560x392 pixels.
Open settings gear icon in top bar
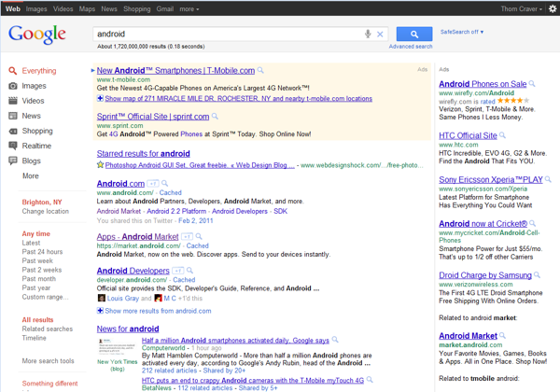[x=553, y=8]
